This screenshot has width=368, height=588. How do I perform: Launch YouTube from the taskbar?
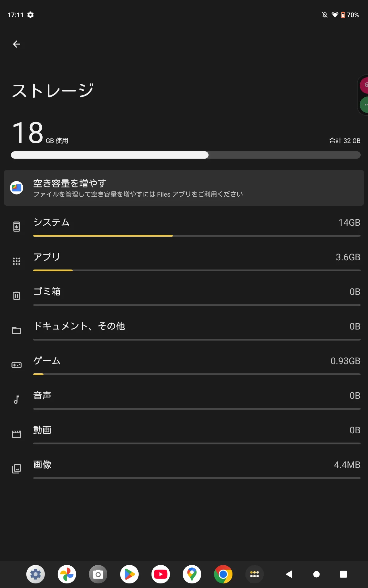tap(161, 574)
